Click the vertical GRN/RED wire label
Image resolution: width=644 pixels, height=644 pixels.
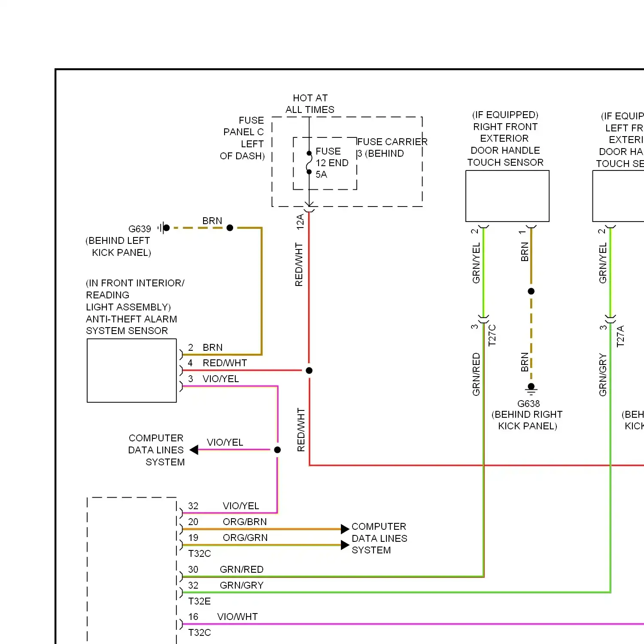tap(476, 374)
